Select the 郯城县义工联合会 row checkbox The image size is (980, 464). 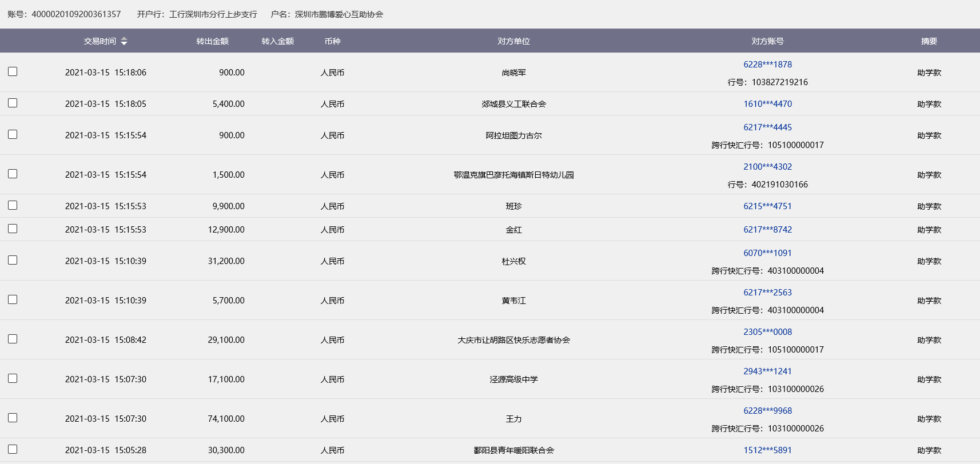pos(13,103)
